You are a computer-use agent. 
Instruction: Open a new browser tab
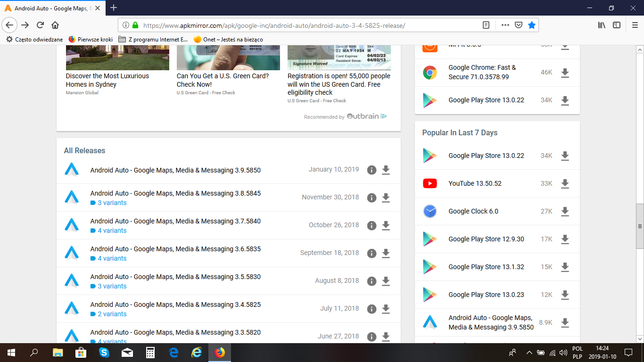pos(114,8)
